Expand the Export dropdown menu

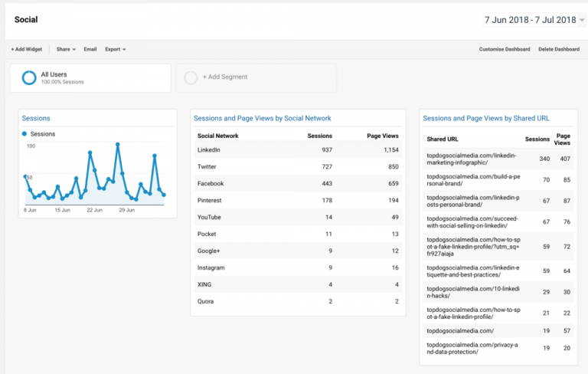pyautogui.click(x=116, y=49)
